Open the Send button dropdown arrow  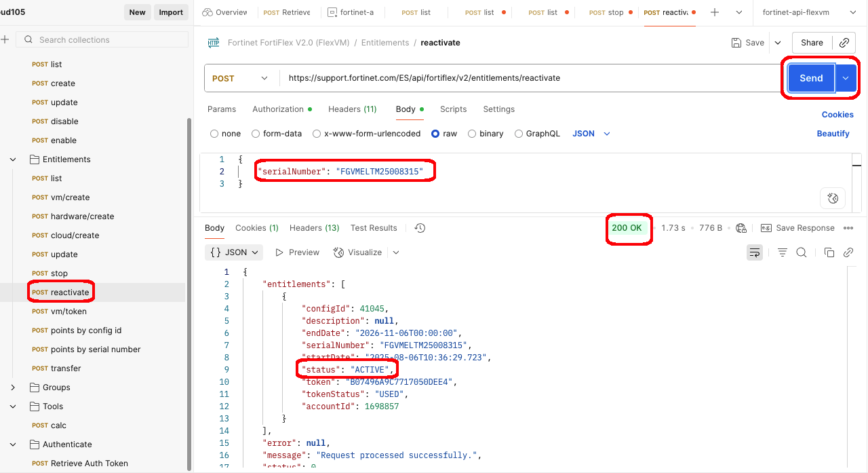[x=846, y=78]
